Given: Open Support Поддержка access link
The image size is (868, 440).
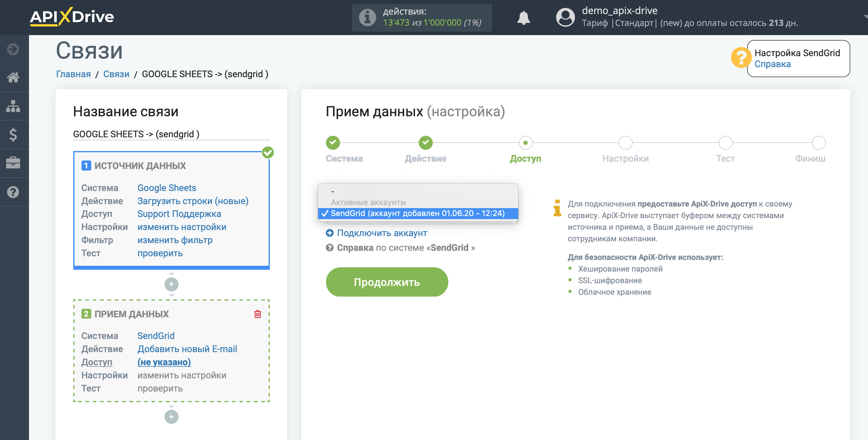Looking at the screenshot, I should pyautogui.click(x=179, y=214).
